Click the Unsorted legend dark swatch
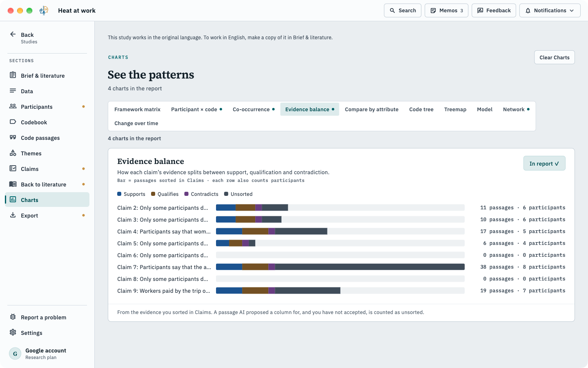Screen dimensions: 588x368 point(226,194)
